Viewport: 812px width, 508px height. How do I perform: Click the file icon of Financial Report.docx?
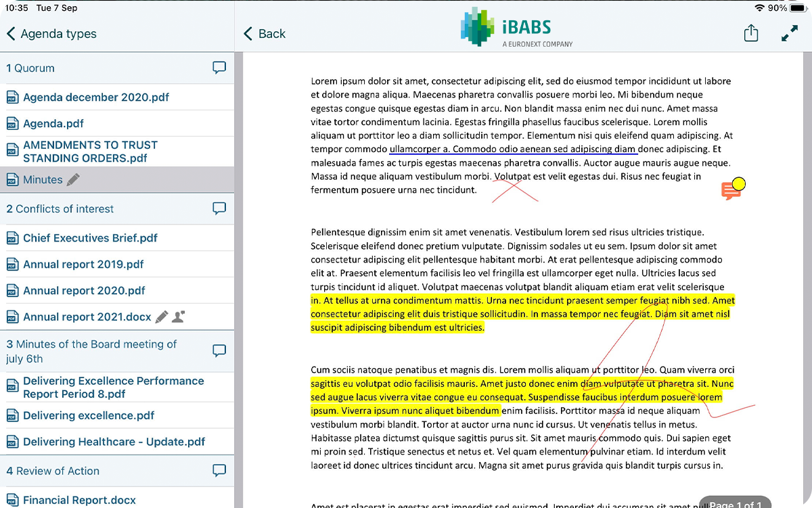point(12,501)
